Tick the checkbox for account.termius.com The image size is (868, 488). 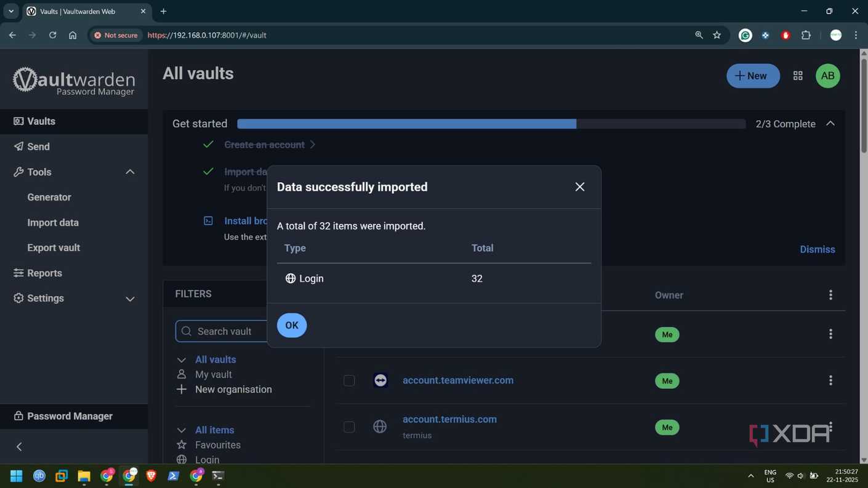point(349,427)
